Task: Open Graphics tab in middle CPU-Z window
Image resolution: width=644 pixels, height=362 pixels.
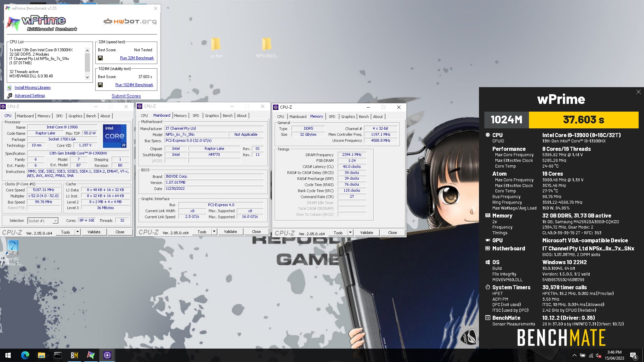Action: click(212, 116)
